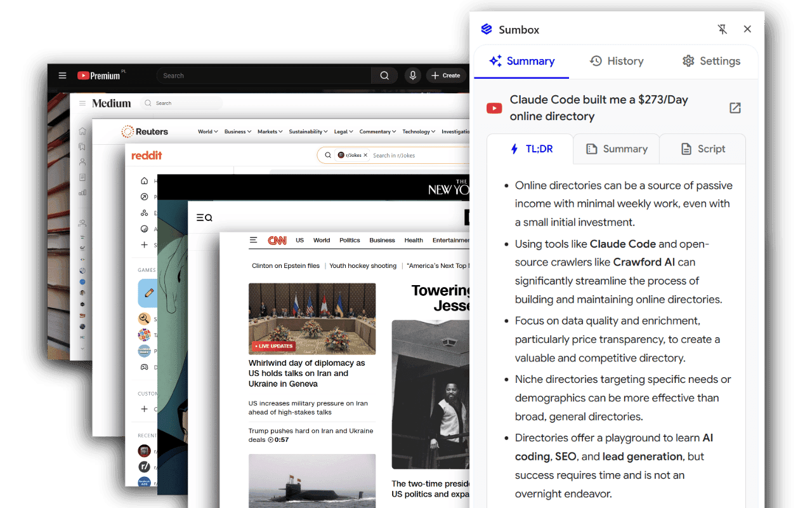Open CNN Business section
The height and width of the screenshot is (508, 812).
tap(382, 240)
